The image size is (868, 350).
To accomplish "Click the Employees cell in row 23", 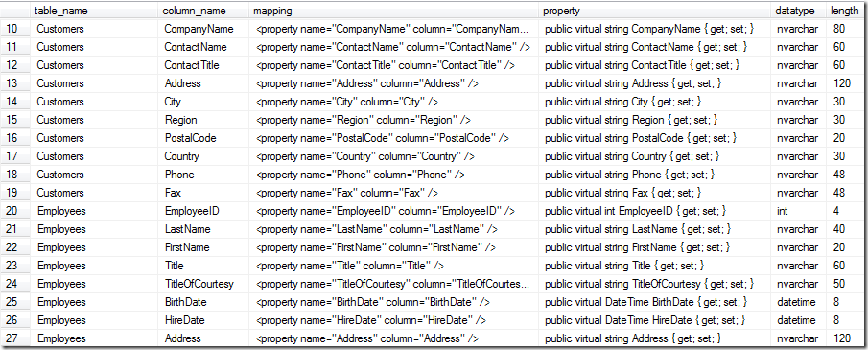I will point(93,266).
